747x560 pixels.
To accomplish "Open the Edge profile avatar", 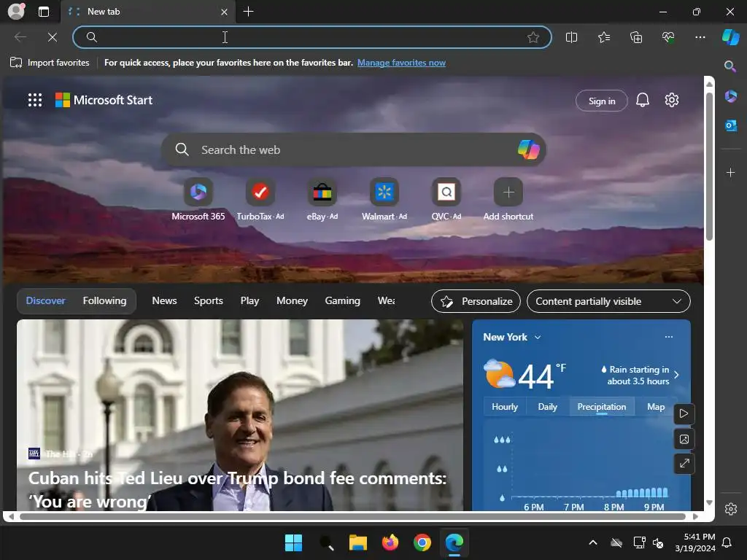I will (16, 12).
